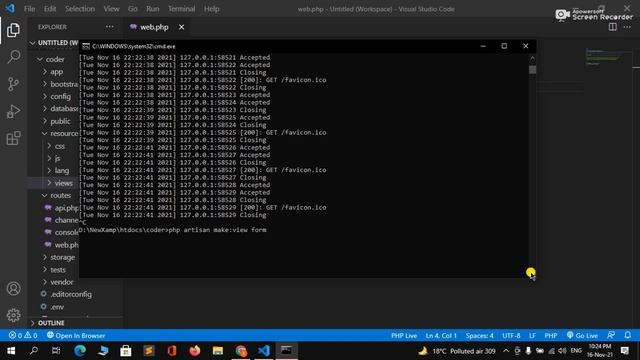Expand the storage folder
The height and width of the screenshot is (360, 640).
[x=62, y=257]
